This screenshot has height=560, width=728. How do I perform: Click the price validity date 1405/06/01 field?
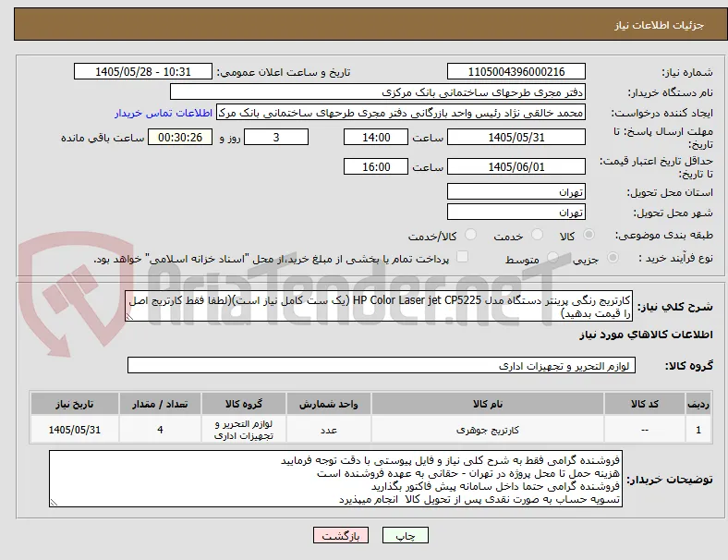(x=516, y=166)
